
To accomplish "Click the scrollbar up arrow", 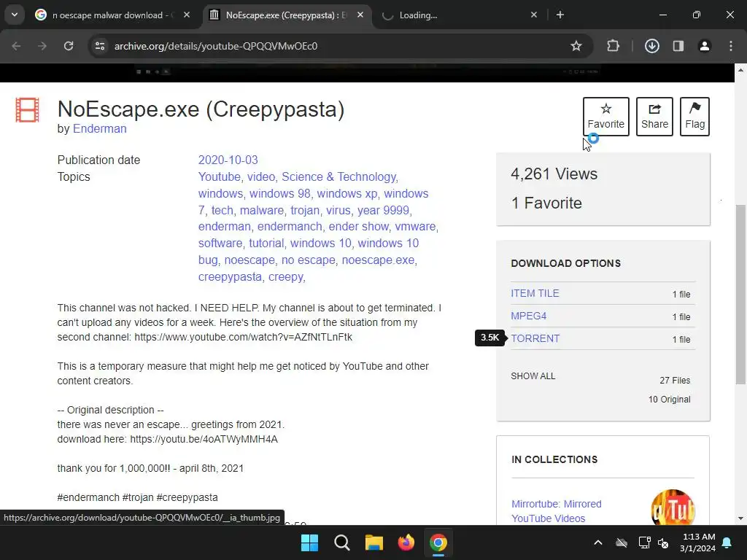I will tap(740, 70).
